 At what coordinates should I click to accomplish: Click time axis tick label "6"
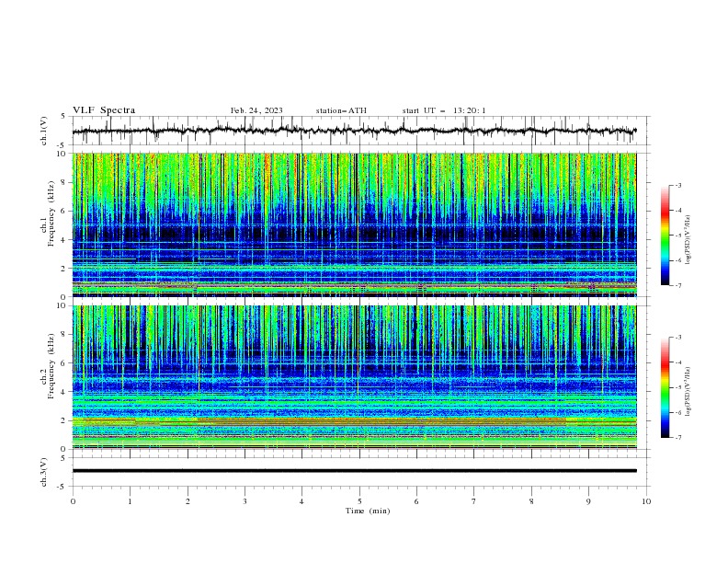(x=416, y=501)
